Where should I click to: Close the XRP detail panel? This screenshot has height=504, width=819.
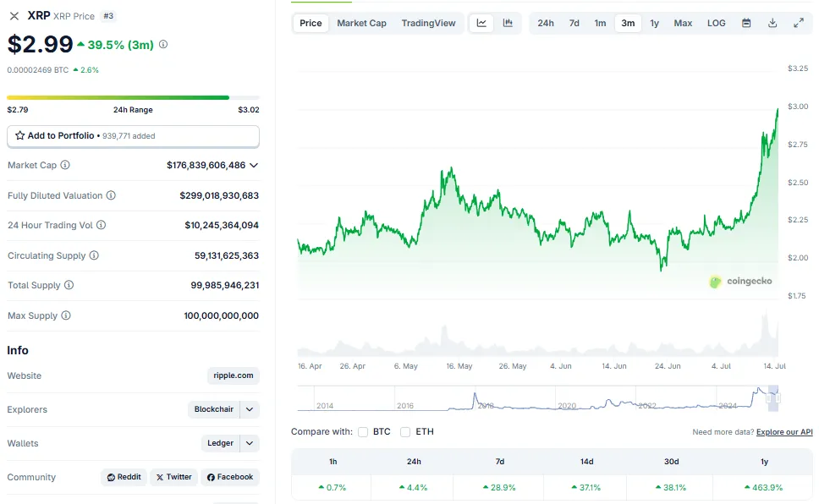pos(14,16)
